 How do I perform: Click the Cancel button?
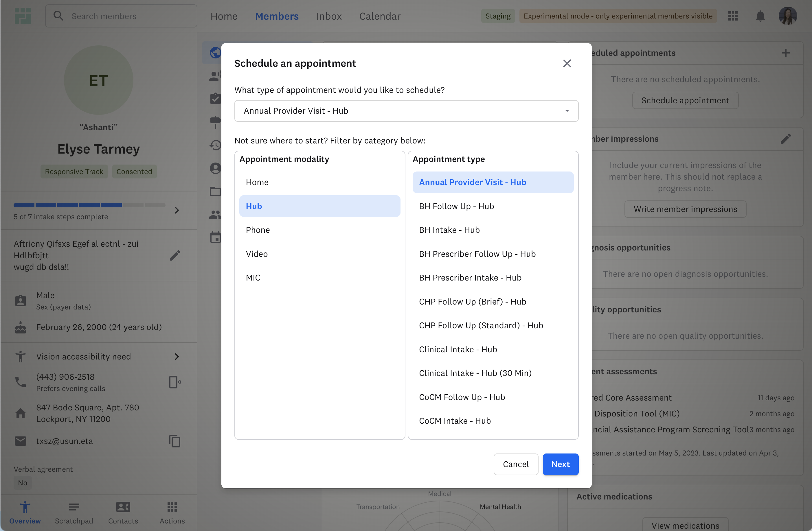pos(516,464)
